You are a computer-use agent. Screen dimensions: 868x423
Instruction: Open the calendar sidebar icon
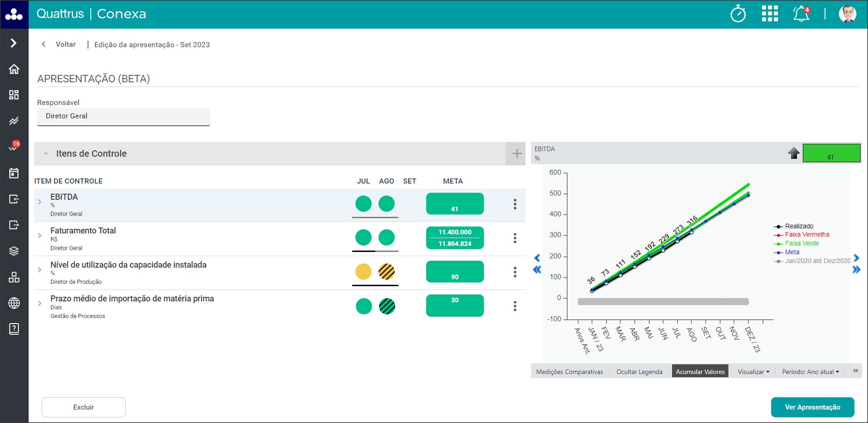(x=14, y=173)
